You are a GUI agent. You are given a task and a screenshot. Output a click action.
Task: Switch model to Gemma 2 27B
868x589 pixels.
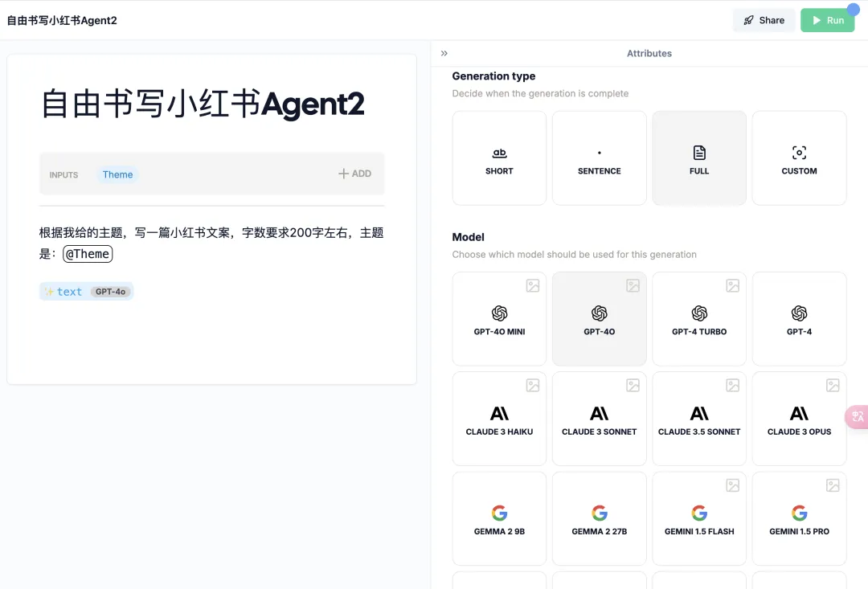[x=600, y=519]
